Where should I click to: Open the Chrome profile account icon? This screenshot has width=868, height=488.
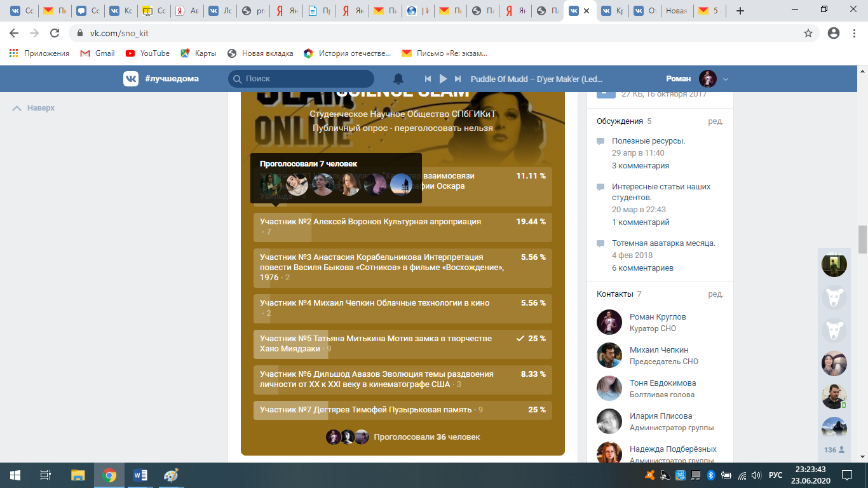click(x=834, y=33)
